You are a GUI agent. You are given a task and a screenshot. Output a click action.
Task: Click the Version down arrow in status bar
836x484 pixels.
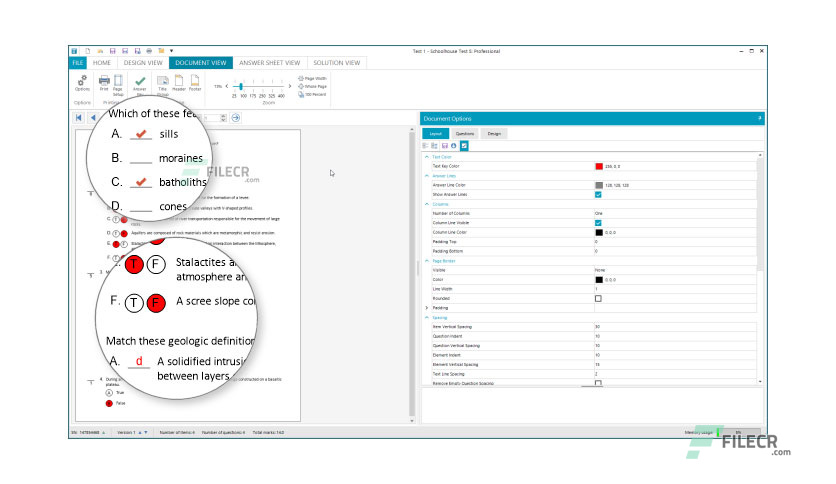point(146,432)
